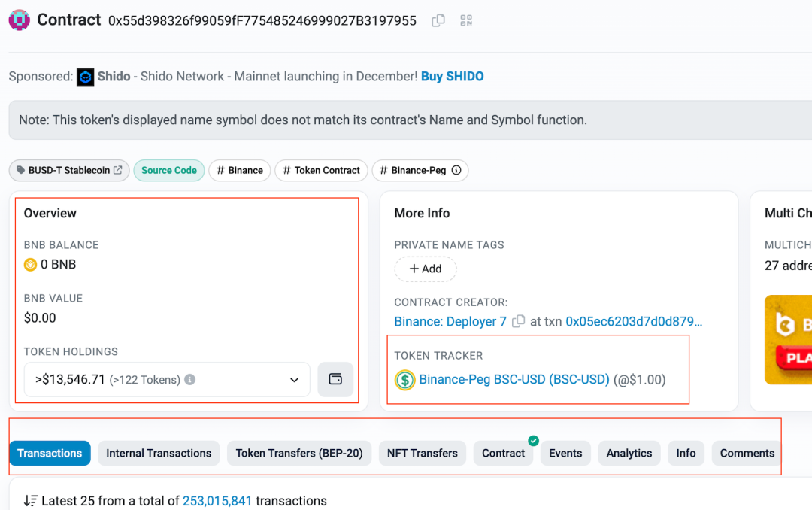Select the # Token Contract tag

321,171
